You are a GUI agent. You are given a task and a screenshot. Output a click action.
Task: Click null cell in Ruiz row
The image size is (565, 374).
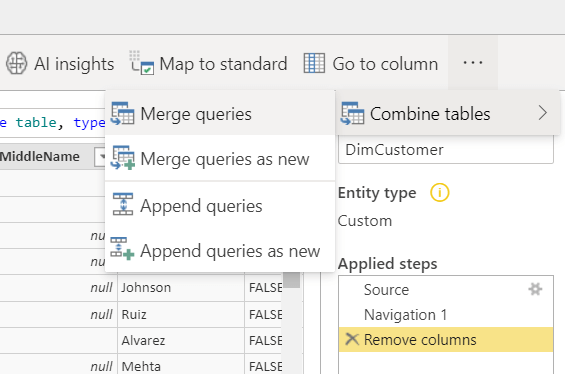click(58, 314)
